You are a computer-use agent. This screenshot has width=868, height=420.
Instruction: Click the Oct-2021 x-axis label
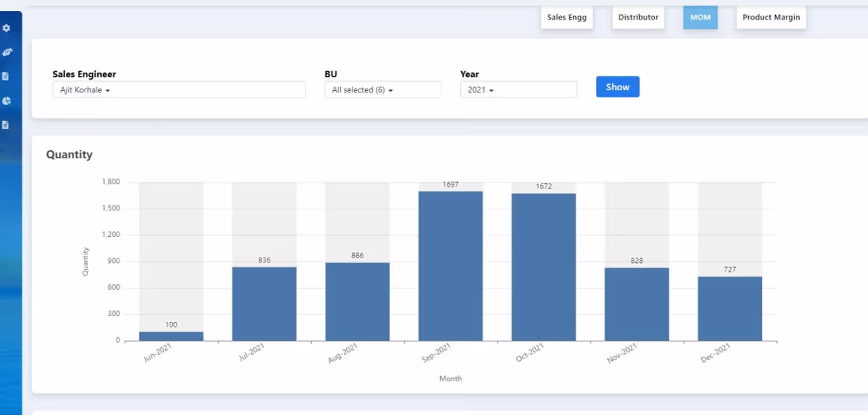pos(529,354)
